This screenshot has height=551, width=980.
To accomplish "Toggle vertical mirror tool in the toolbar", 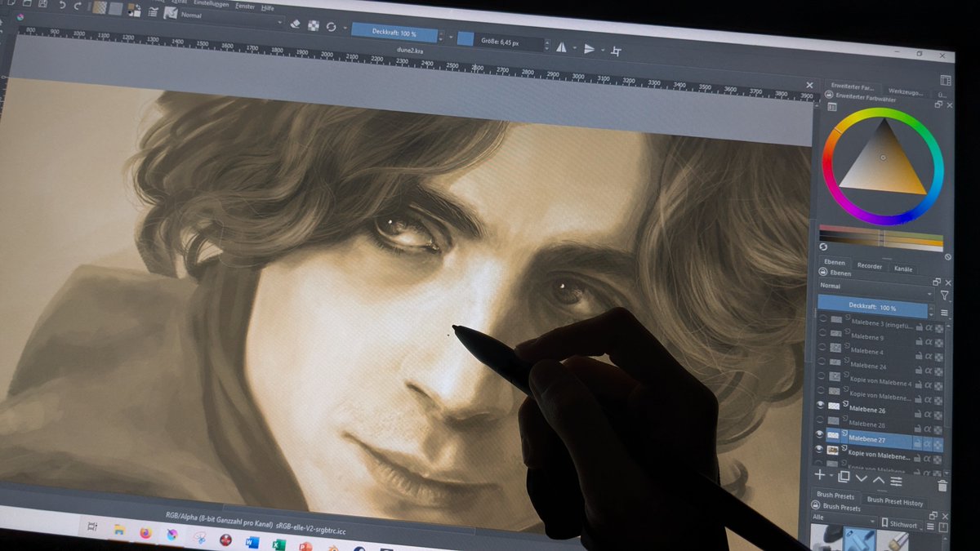I will click(x=589, y=49).
